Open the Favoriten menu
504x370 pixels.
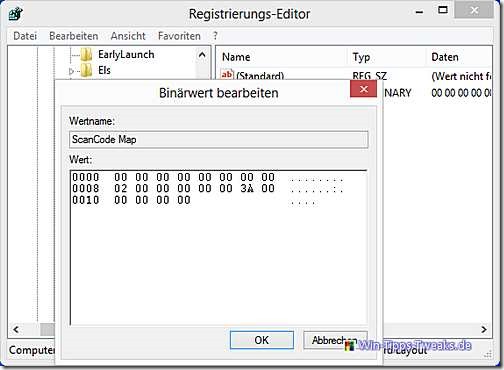[x=179, y=36]
